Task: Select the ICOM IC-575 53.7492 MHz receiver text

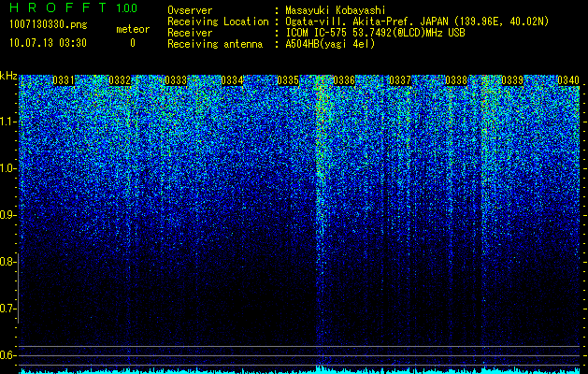Action: click(375, 33)
